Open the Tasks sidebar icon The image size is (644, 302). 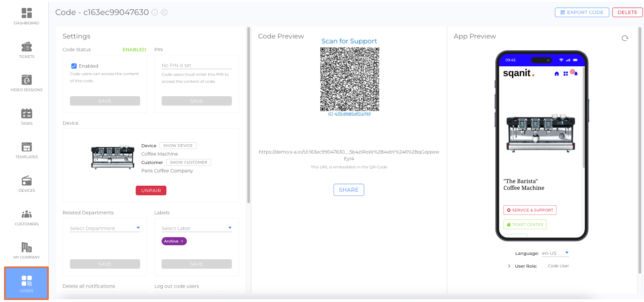click(26, 117)
